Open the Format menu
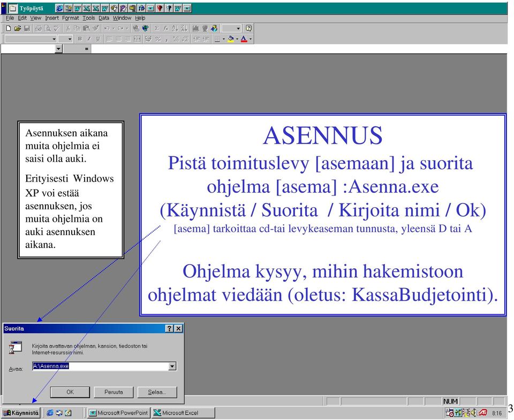The image size is (514, 420). [71, 18]
